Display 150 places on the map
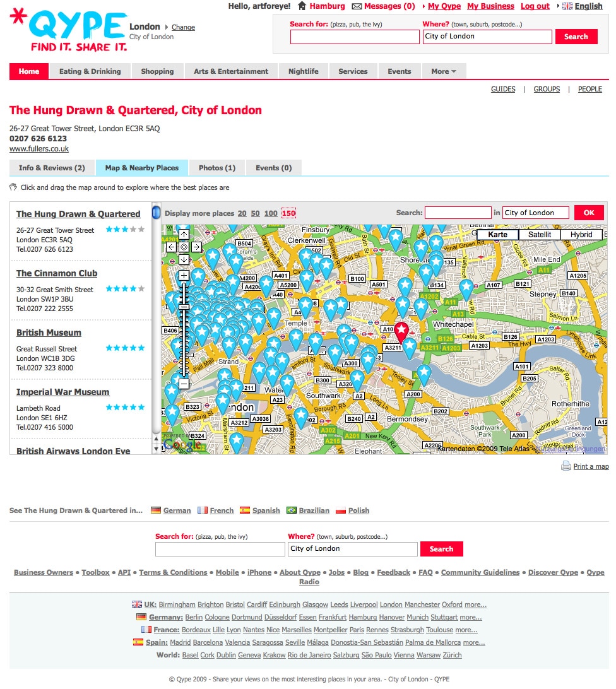The width and height of the screenshot is (616, 689). pos(288,213)
